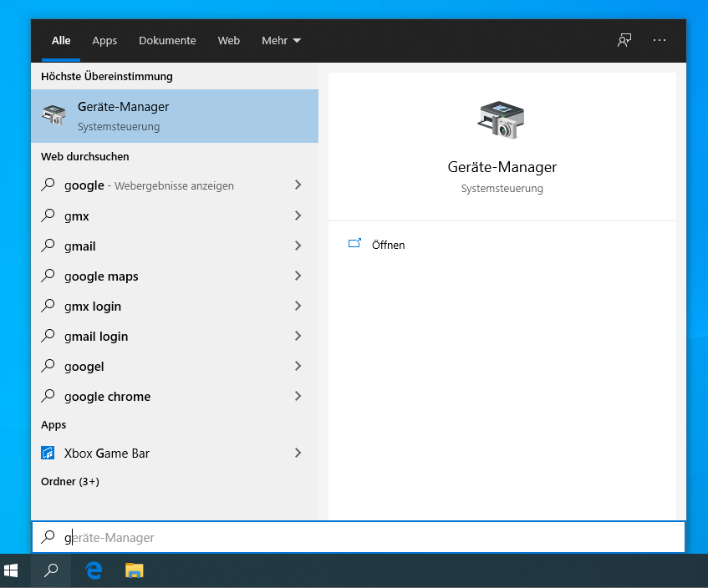The width and height of the screenshot is (708, 588).
Task: Click the magnifier icon beside gmail login
Action: pyautogui.click(x=48, y=336)
